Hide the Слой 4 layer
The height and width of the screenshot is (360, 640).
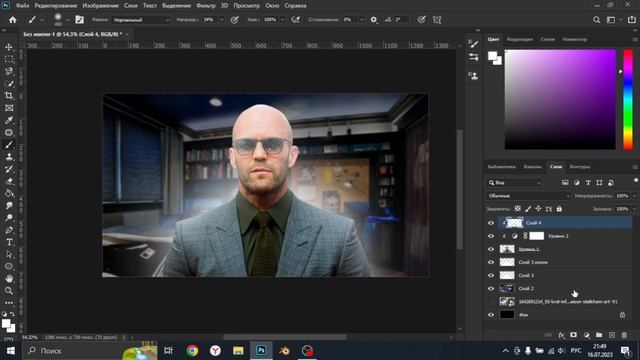coord(491,223)
